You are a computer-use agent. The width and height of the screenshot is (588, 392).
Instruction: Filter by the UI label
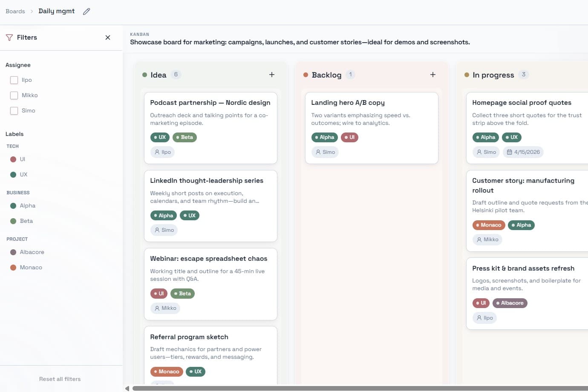pos(18,159)
